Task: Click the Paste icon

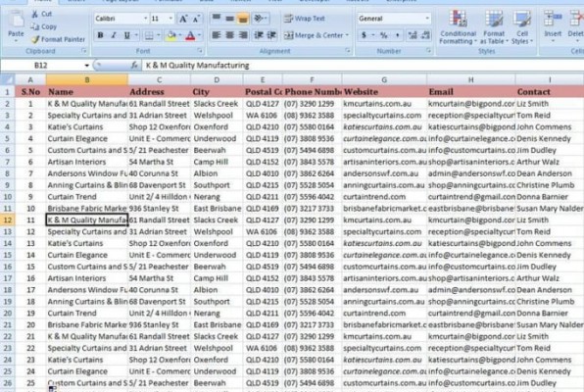Action: [x=16, y=20]
